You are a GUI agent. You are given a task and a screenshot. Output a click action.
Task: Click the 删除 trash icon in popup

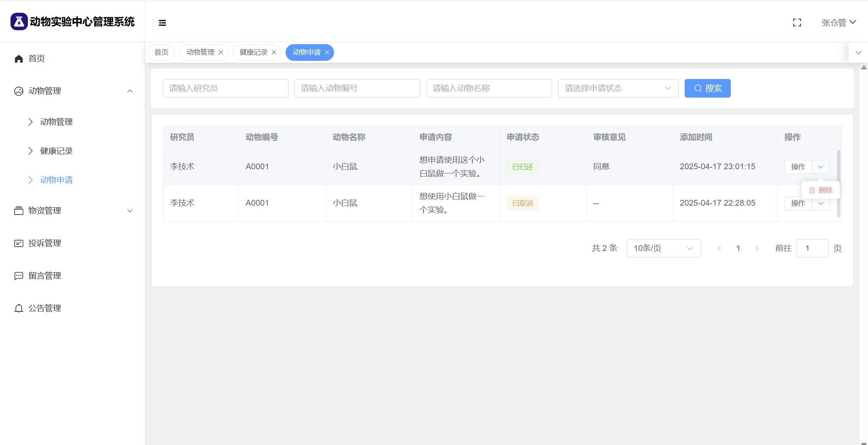(812, 190)
